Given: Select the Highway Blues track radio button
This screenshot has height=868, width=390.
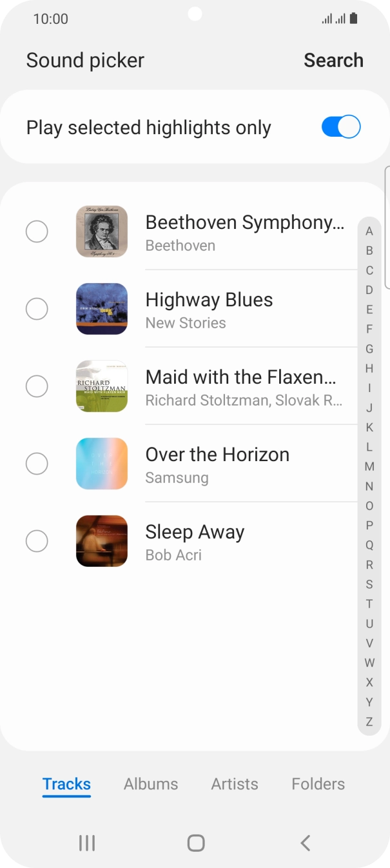Looking at the screenshot, I should 37,309.
